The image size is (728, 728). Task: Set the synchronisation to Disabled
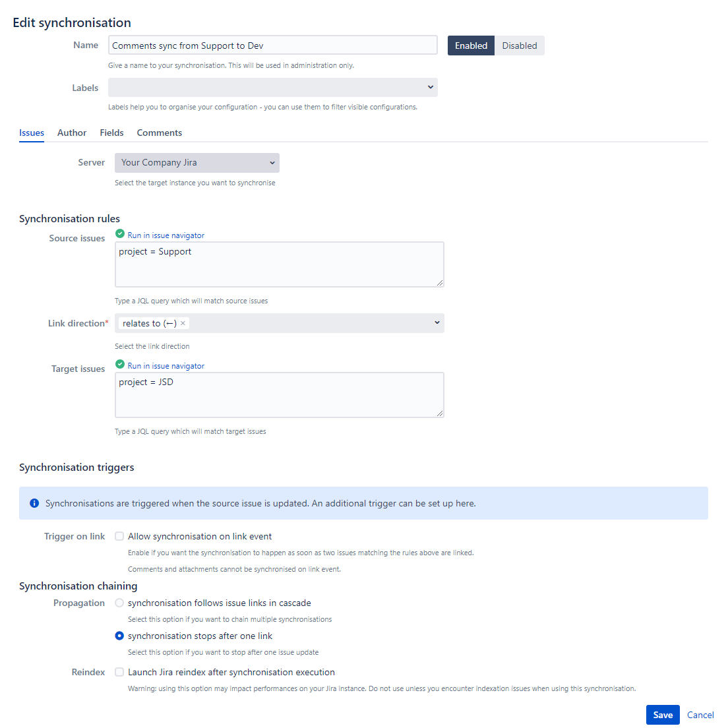(519, 45)
